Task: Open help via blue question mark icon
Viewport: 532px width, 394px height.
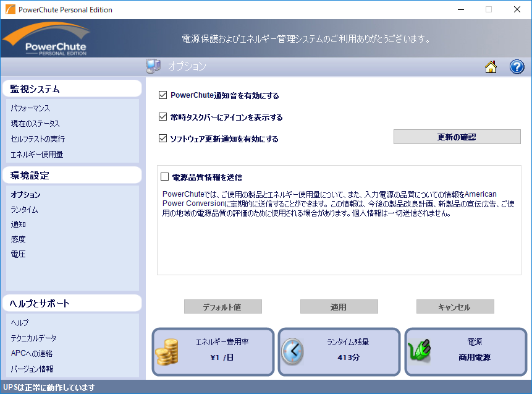Action: coord(517,67)
